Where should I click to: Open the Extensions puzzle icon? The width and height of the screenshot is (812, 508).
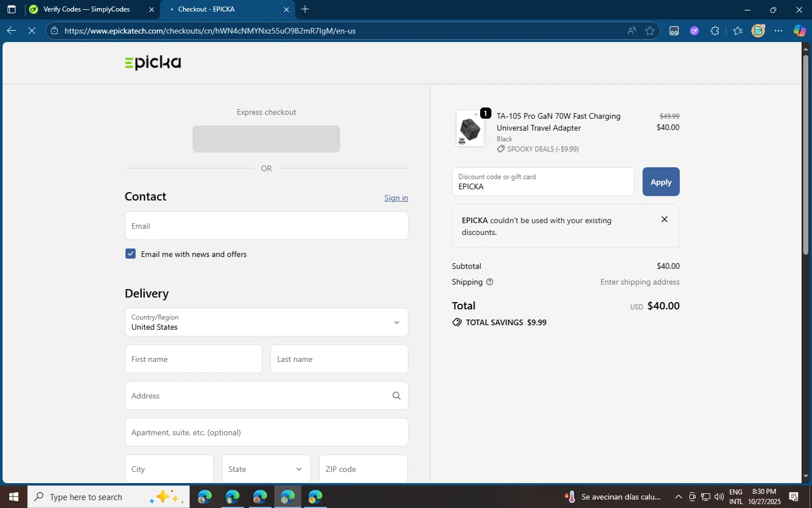tap(715, 31)
